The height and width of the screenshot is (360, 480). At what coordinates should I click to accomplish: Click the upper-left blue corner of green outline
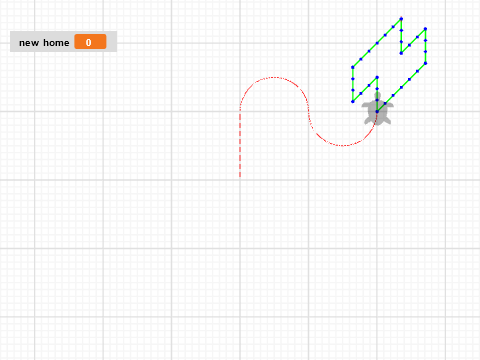tap(353, 67)
